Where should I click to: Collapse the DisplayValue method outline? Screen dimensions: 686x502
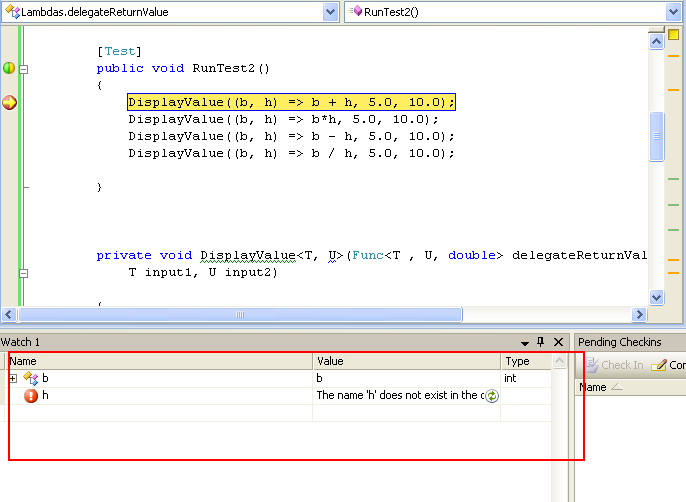click(24, 273)
